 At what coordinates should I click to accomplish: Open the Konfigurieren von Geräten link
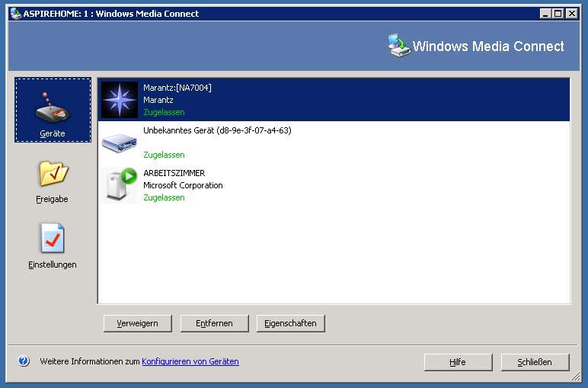click(190, 361)
